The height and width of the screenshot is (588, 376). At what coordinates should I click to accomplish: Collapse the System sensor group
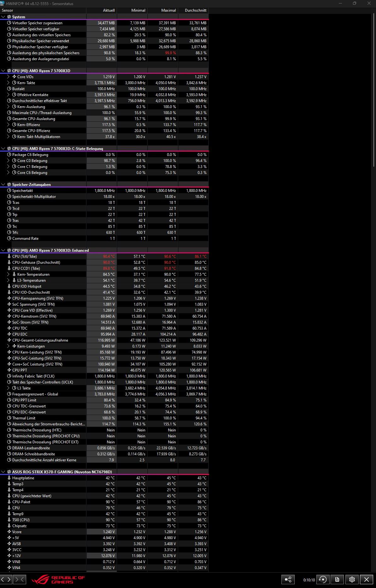[3, 17]
